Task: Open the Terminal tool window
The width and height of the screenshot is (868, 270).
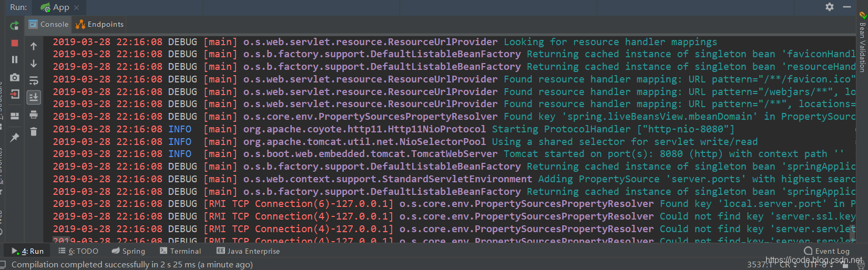Action: tap(180, 251)
